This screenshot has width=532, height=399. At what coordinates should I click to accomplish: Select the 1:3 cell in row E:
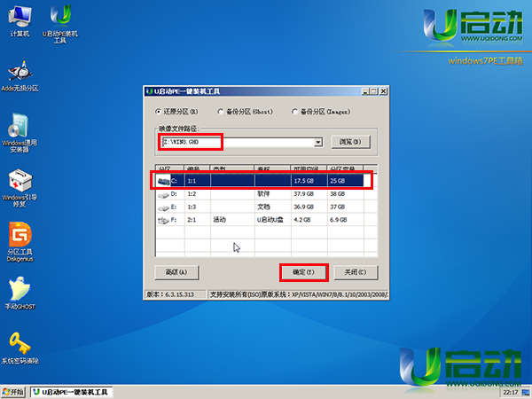coord(198,207)
